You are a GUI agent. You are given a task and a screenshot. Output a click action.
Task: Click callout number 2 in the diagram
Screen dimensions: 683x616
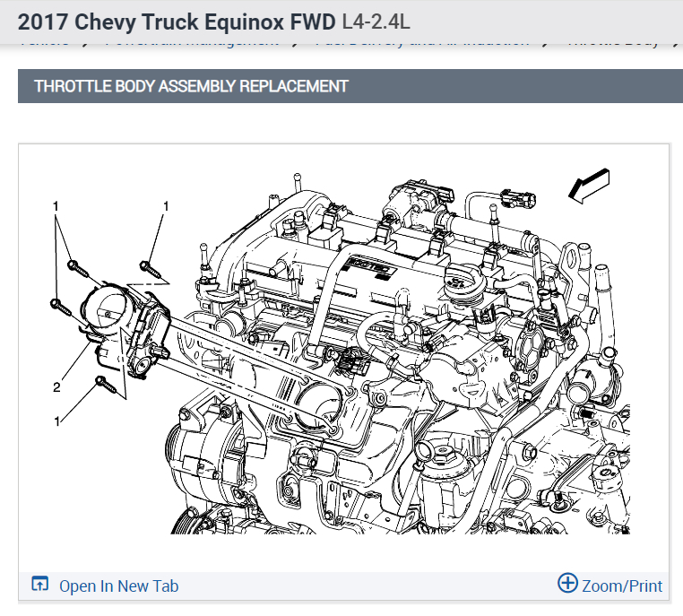[56, 386]
